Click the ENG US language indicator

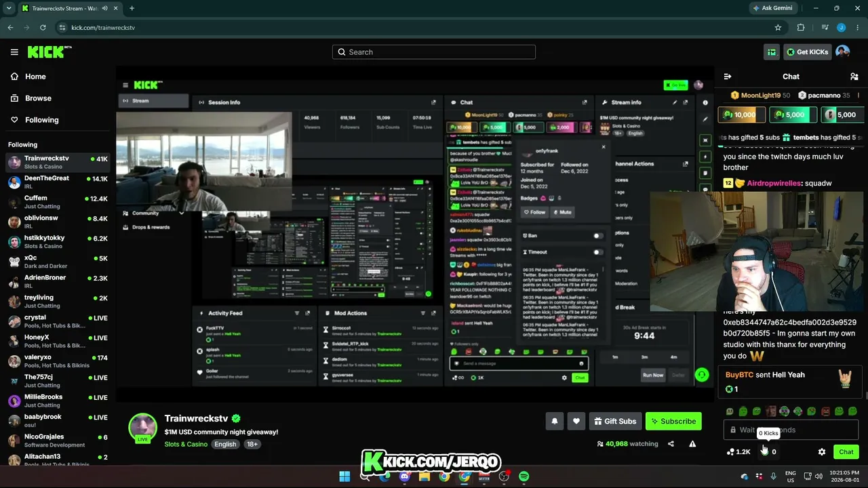791,476
